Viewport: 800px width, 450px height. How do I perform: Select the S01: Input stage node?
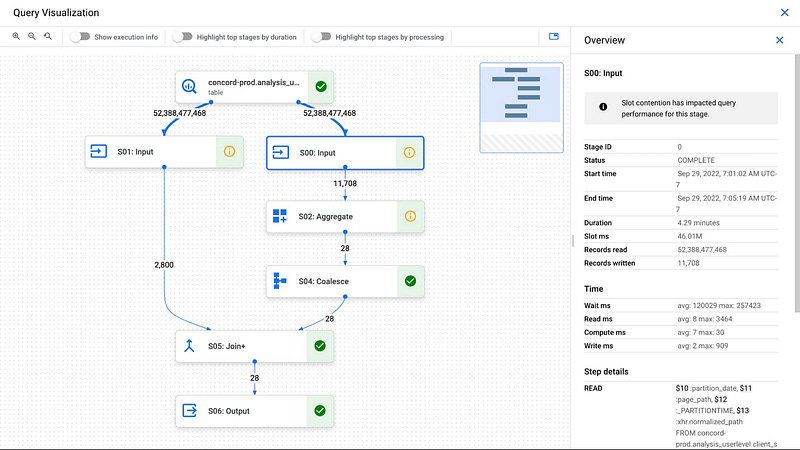[164, 152]
